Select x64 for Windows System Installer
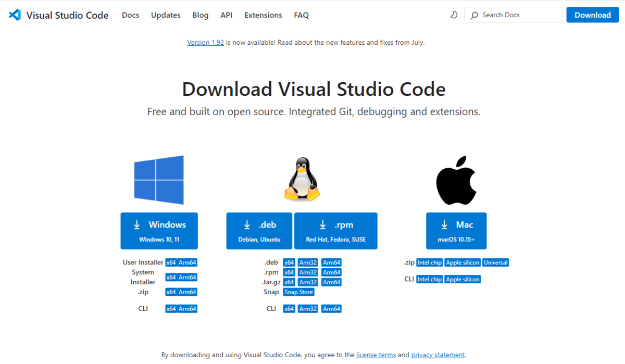 [x=171, y=278]
